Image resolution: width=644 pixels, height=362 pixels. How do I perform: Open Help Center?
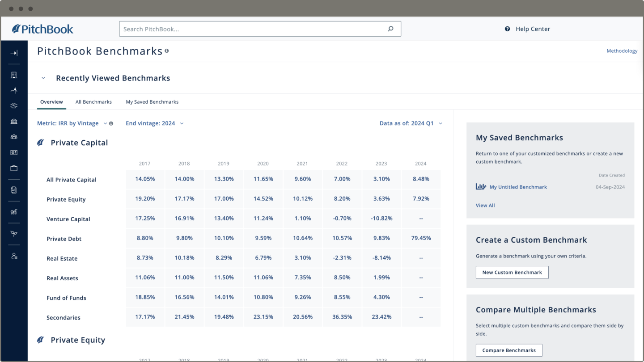(x=533, y=29)
